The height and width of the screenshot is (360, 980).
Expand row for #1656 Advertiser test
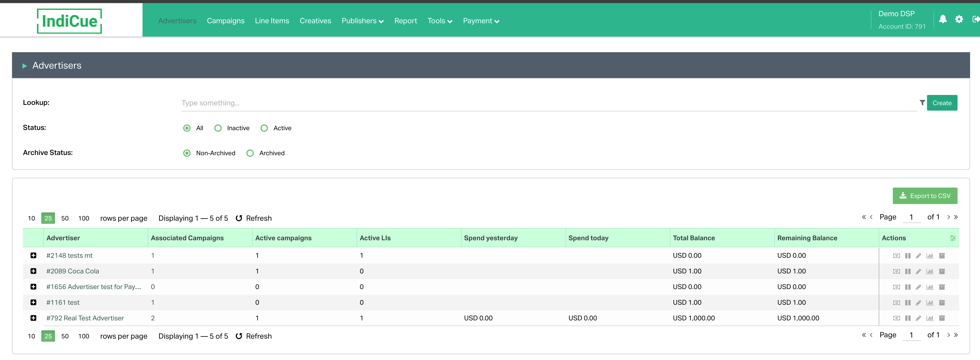(x=33, y=287)
